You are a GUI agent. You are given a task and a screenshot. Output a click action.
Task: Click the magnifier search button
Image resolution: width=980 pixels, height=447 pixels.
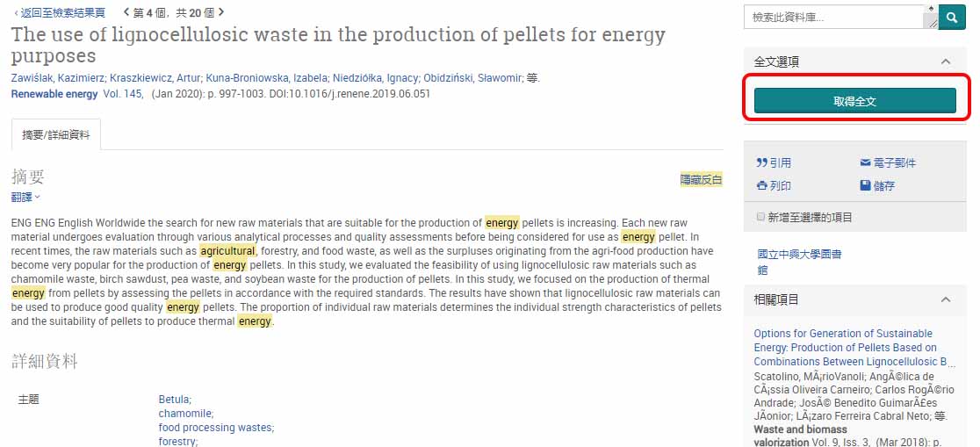coord(952,18)
